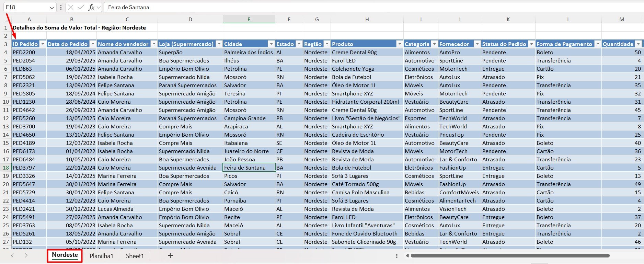644x264 pixels.
Task: Switch to the Sheet1 sheet tab
Action: click(135, 256)
